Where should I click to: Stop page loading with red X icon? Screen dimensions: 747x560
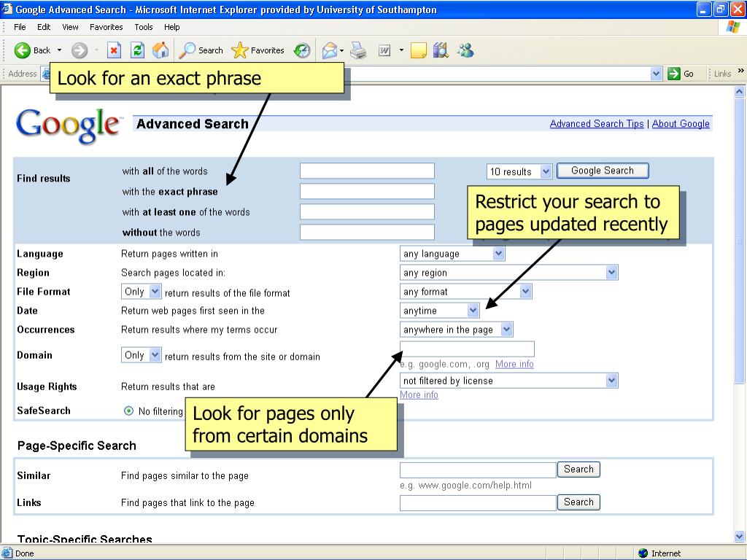pyautogui.click(x=114, y=50)
